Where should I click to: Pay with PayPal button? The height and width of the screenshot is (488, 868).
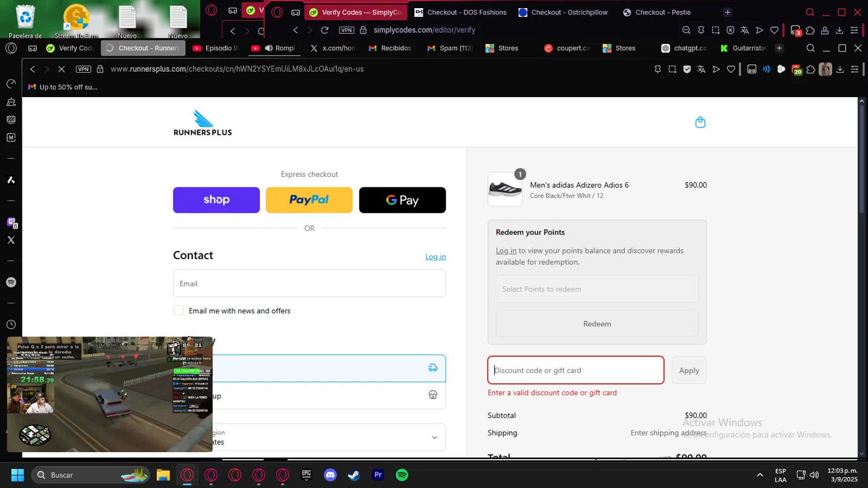(x=309, y=200)
